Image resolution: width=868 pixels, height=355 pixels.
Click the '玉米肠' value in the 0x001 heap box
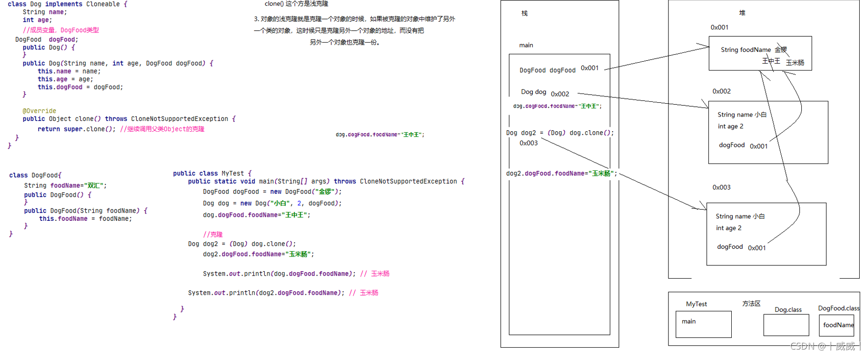tap(795, 63)
